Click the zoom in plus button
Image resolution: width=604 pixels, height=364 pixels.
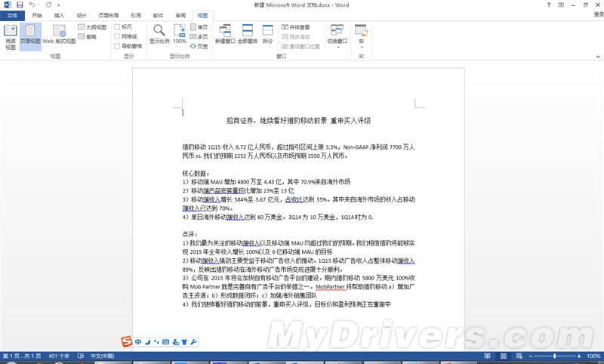coord(578,356)
